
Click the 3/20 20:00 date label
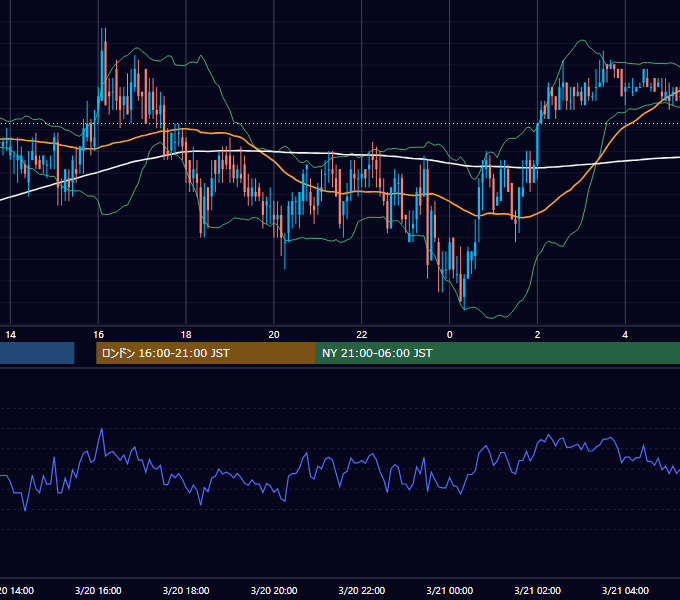click(x=274, y=590)
